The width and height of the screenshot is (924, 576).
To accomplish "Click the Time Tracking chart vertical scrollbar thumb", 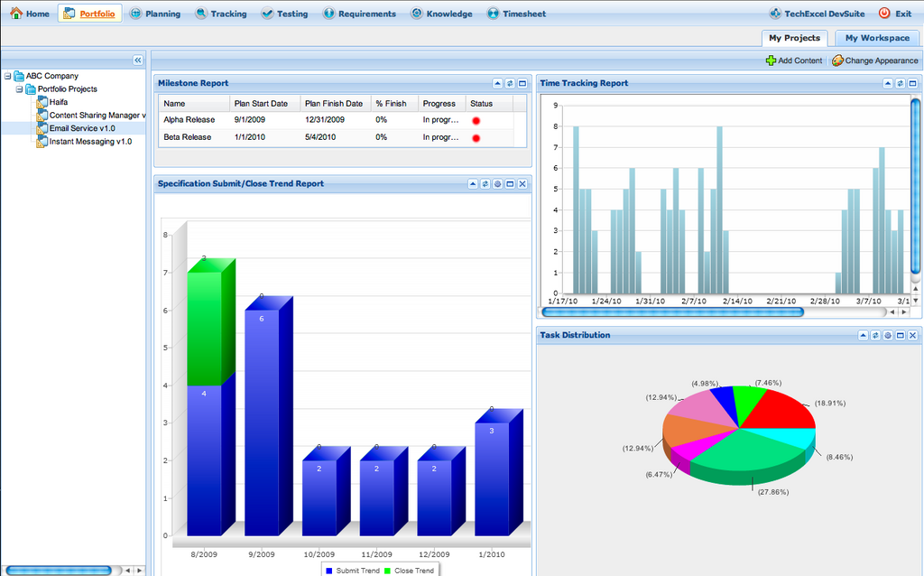I will (915, 186).
